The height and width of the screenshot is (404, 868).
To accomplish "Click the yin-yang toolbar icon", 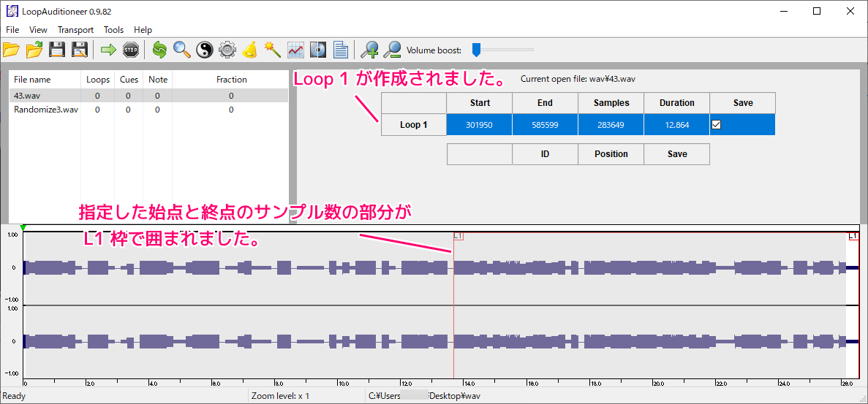I will coord(205,50).
